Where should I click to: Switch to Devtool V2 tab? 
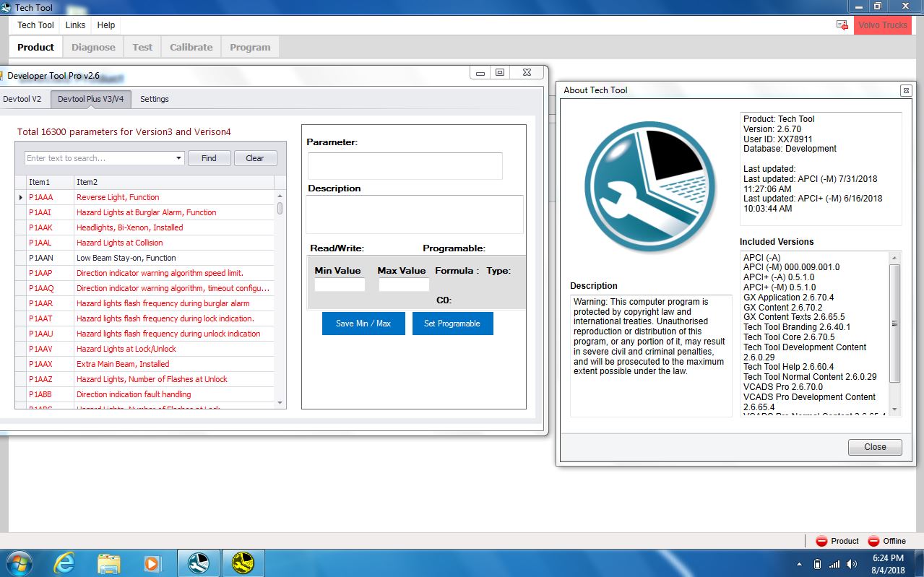coord(23,99)
